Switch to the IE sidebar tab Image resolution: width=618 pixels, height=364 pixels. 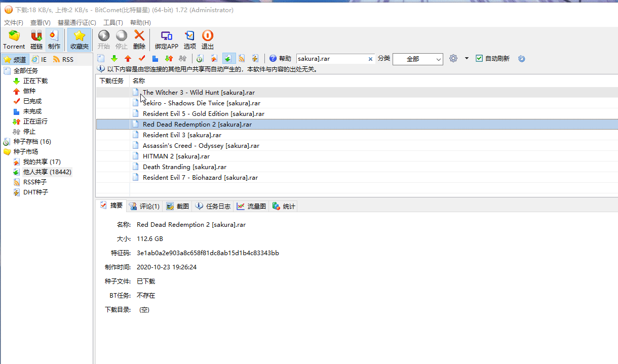(39, 59)
